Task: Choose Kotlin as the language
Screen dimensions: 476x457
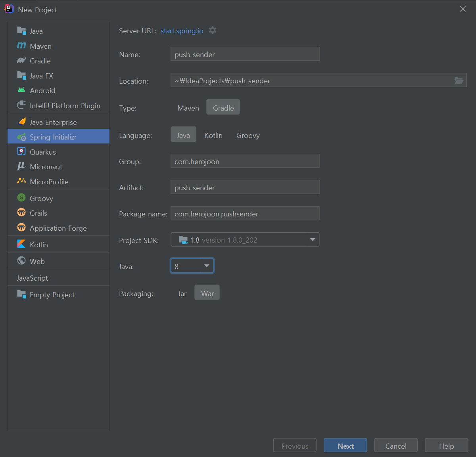Action: pyautogui.click(x=213, y=135)
